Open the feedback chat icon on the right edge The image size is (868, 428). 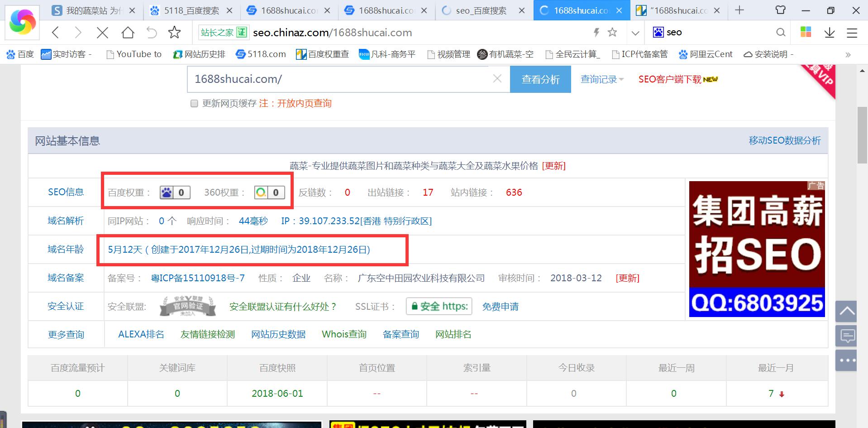click(x=846, y=336)
